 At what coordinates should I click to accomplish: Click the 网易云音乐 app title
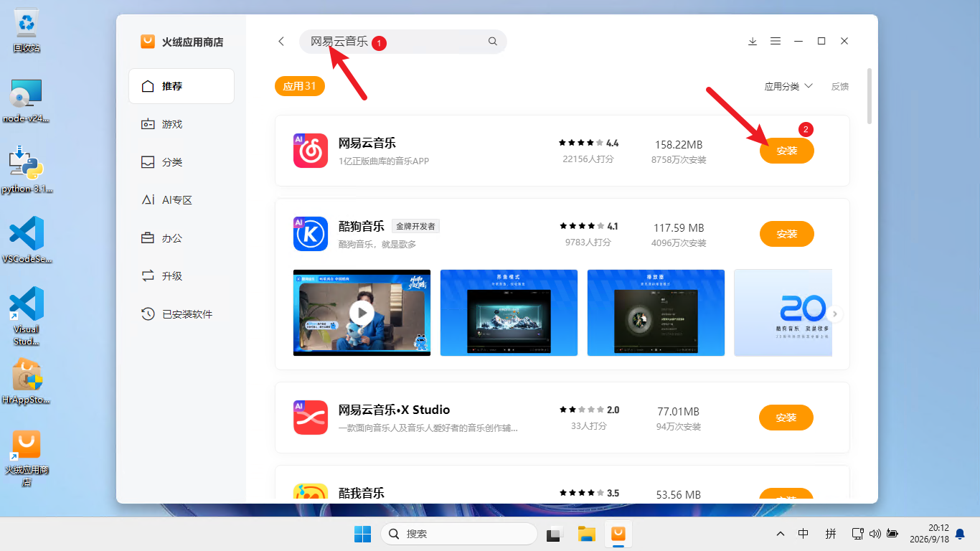tap(367, 143)
